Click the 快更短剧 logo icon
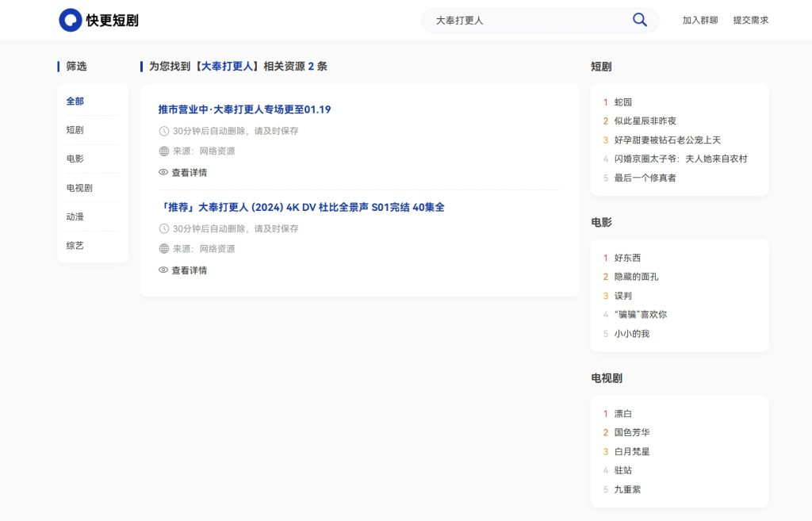The width and height of the screenshot is (812, 521). 70,20
